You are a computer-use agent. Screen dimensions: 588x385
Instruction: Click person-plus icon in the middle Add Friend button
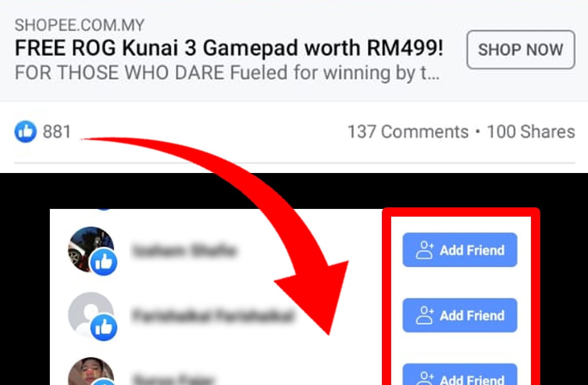coord(425,315)
